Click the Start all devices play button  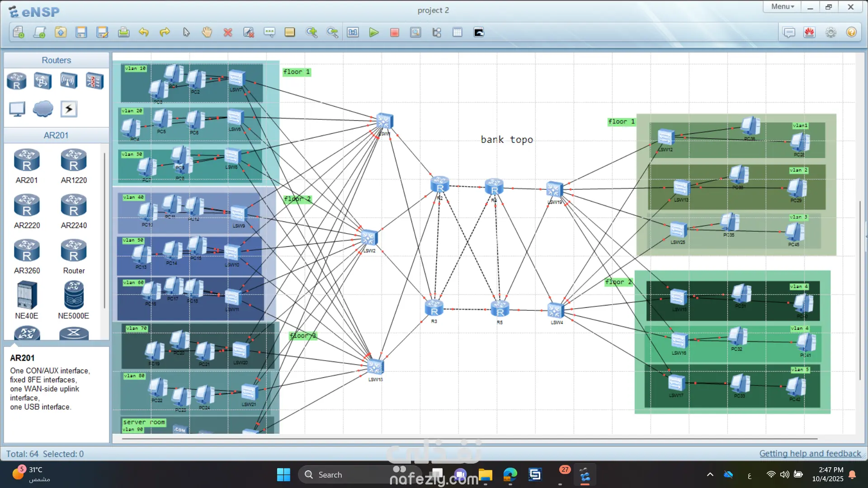tap(373, 33)
